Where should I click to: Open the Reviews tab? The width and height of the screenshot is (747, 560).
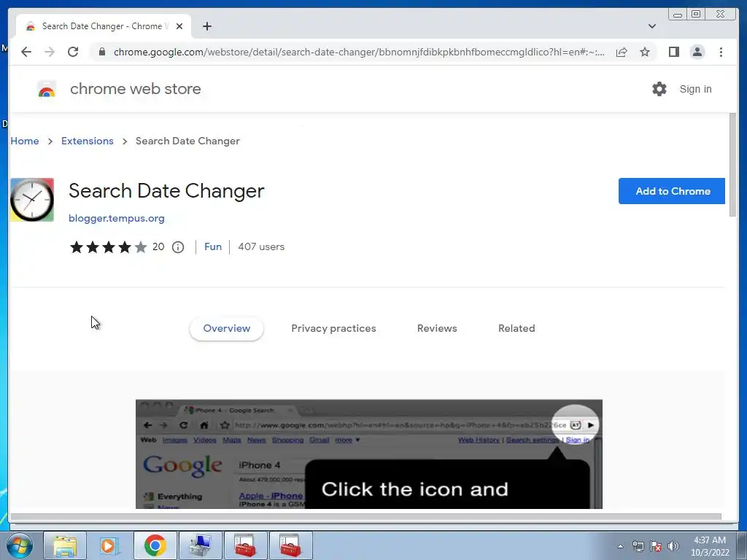(x=437, y=328)
